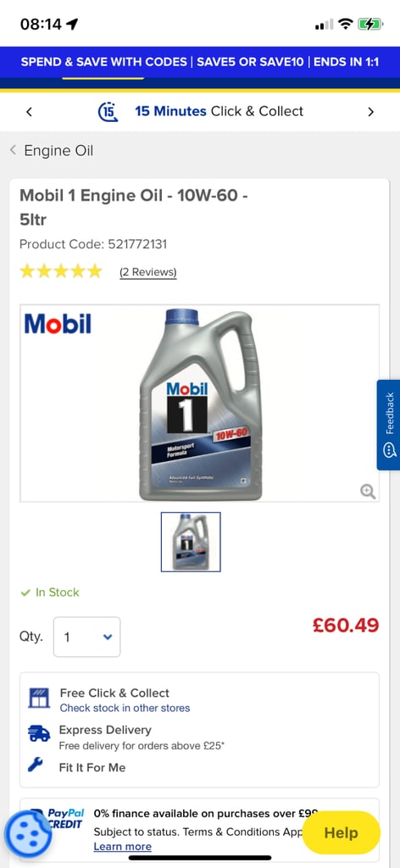The height and width of the screenshot is (868, 400).
Task: Tap the yellow Help button
Action: pos(342,832)
